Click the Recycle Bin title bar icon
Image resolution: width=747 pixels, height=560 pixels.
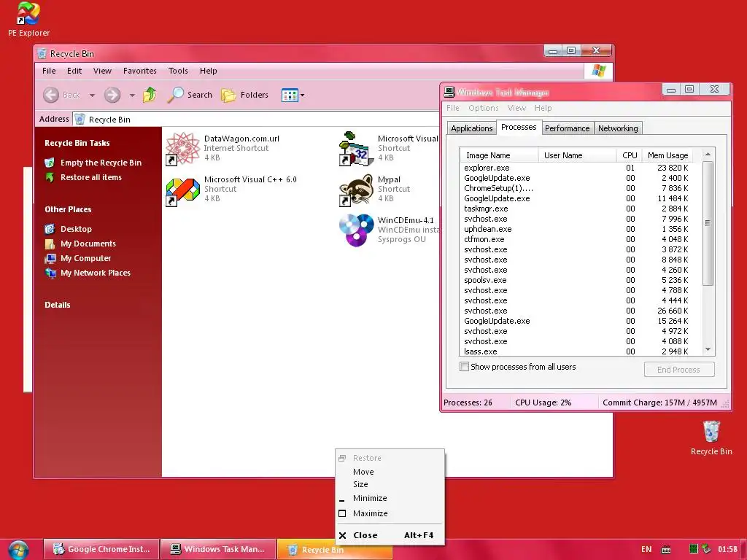[42, 53]
